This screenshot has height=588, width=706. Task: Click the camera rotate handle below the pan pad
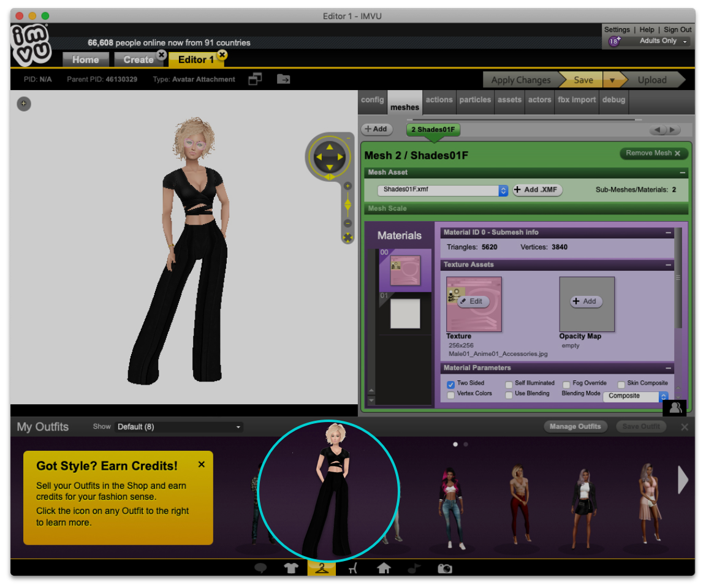click(x=330, y=177)
